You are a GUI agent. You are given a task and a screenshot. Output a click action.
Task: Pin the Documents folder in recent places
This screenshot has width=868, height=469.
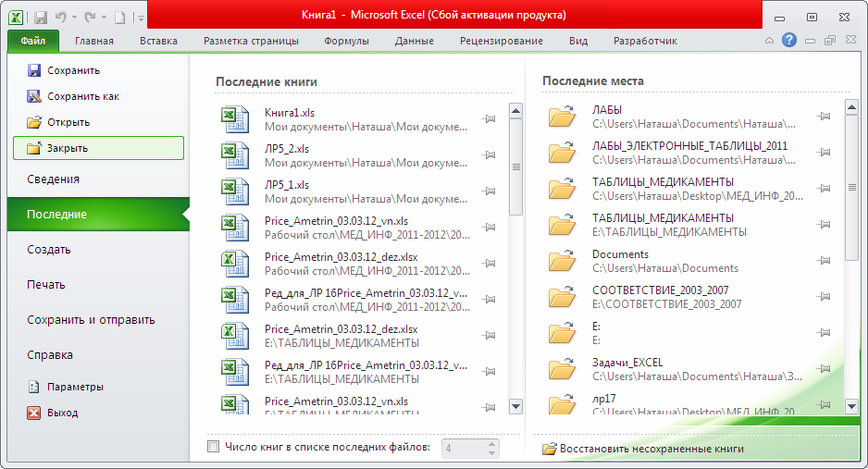(824, 261)
